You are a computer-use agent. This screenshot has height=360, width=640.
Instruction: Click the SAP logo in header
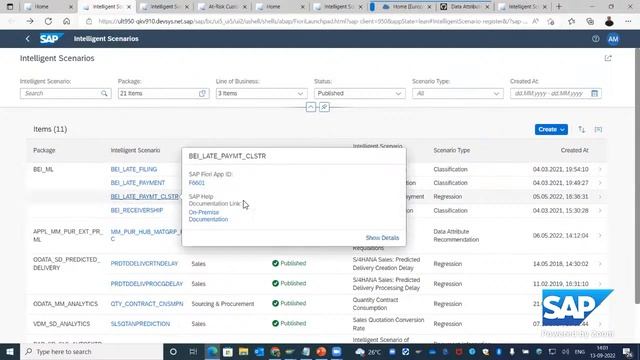coord(51,39)
